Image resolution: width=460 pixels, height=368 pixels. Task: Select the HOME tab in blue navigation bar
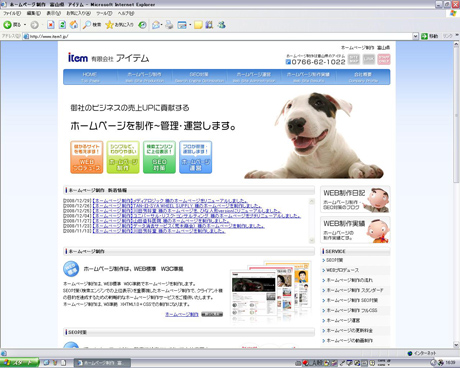pos(90,77)
